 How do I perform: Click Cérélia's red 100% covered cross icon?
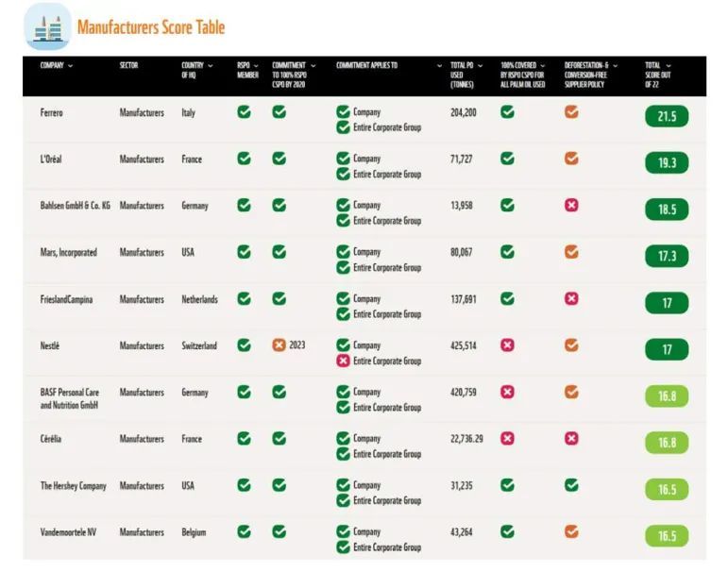pos(507,438)
